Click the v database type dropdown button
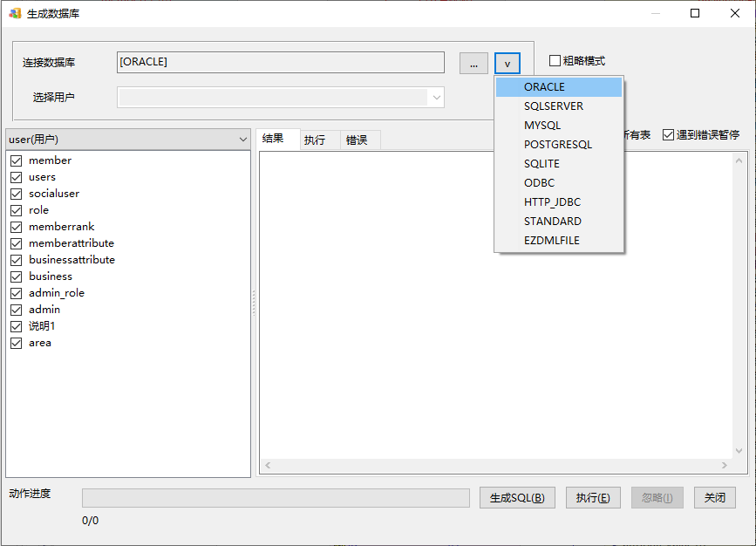 point(507,63)
